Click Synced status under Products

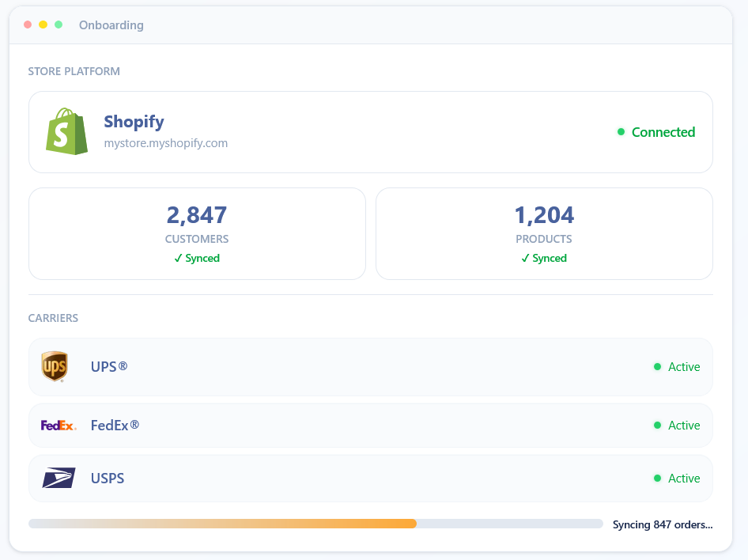[544, 258]
